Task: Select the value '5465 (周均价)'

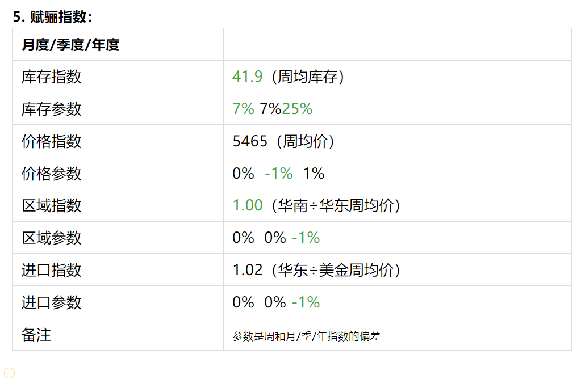Action: pyautogui.click(x=283, y=141)
